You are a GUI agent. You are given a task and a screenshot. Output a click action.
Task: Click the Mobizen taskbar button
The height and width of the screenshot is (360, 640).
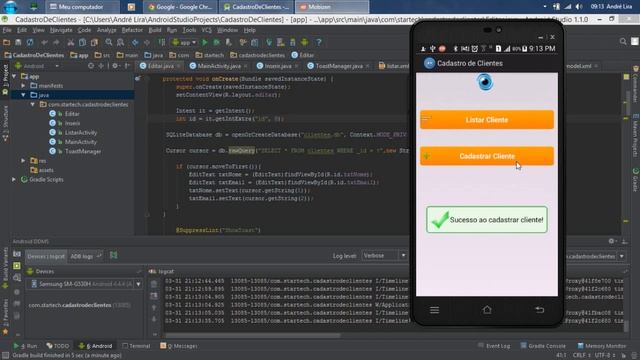pyautogui.click(x=331, y=7)
